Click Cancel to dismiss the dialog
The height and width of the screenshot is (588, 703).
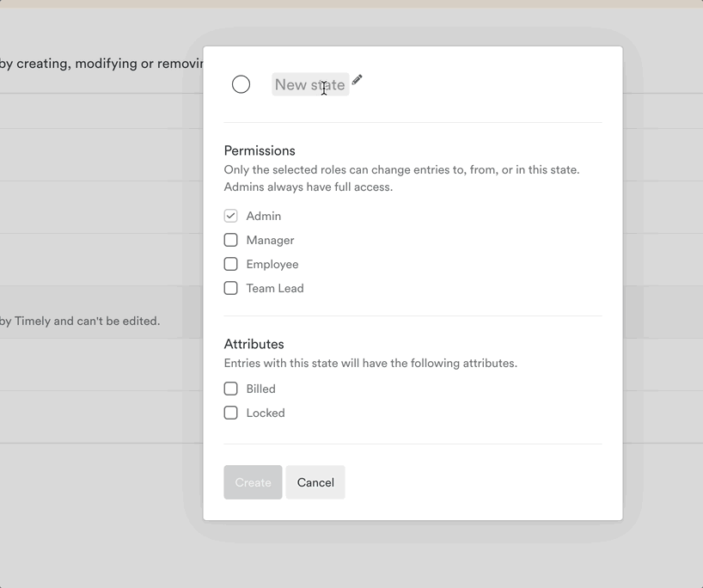pyautogui.click(x=315, y=482)
